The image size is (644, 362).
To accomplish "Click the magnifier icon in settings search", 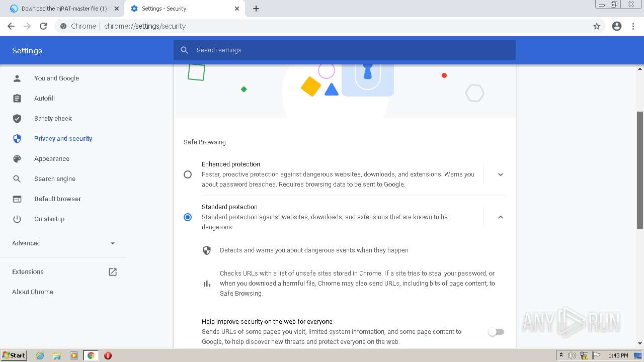I will pyautogui.click(x=185, y=50).
